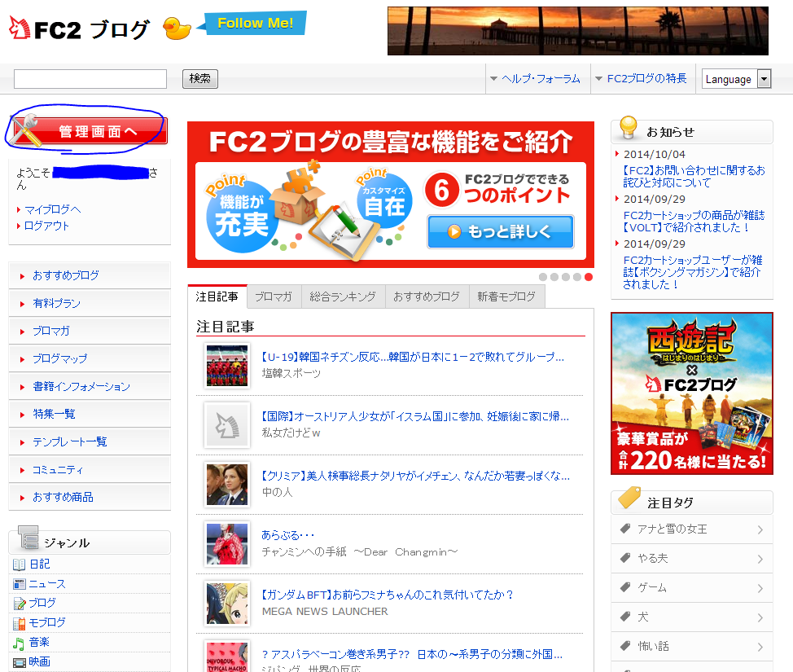Open the VOLT magazine notice link
The width and height of the screenshot is (793, 672).
pyautogui.click(x=694, y=221)
